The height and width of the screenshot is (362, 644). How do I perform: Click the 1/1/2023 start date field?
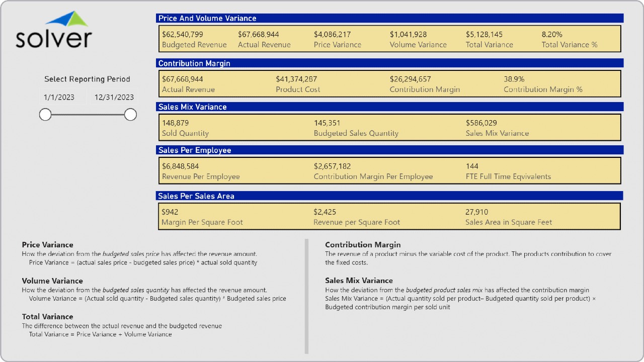point(61,97)
